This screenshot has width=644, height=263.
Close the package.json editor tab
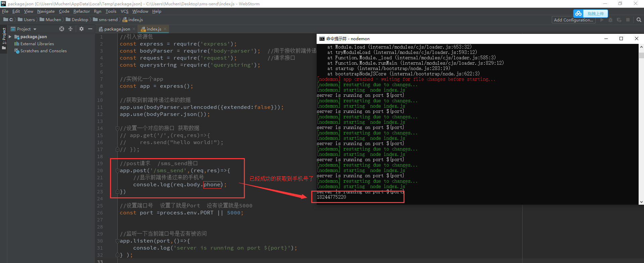134,29
